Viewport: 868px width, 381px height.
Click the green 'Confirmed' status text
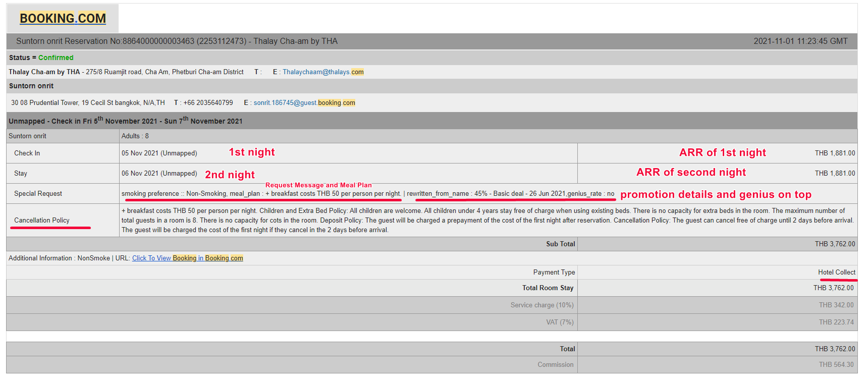tap(56, 58)
